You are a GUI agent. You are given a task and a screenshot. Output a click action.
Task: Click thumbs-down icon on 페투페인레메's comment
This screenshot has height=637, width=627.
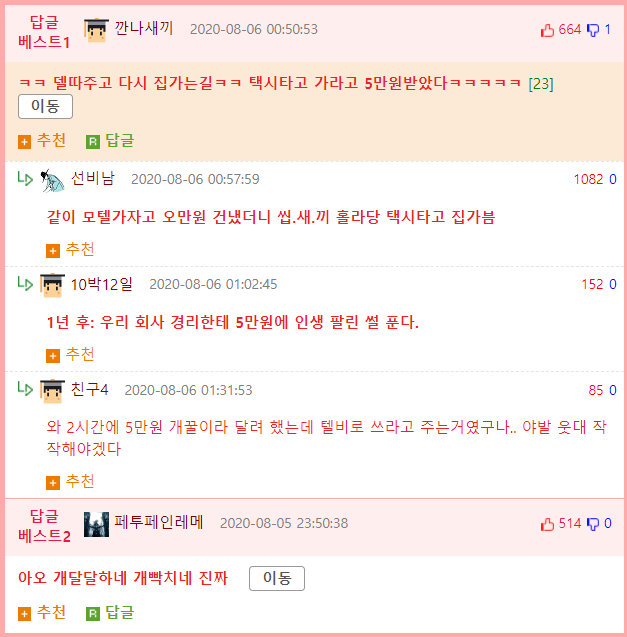(x=593, y=524)
